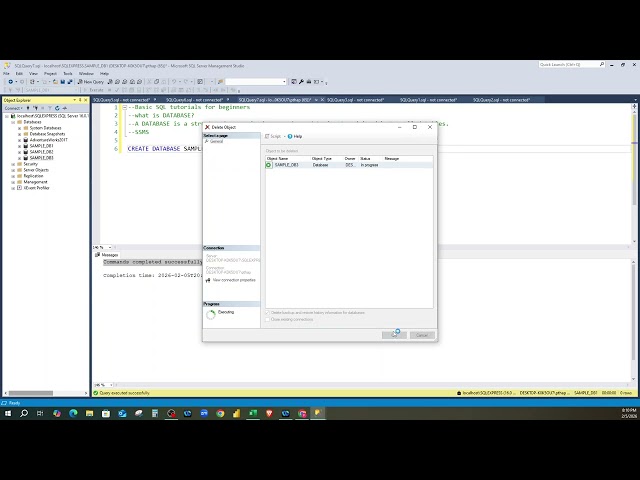The height and width of the screenshot is (480, 640).
Task: Click the Refresh icon in Object Explorer toolbar
Action: coord(57,108)
